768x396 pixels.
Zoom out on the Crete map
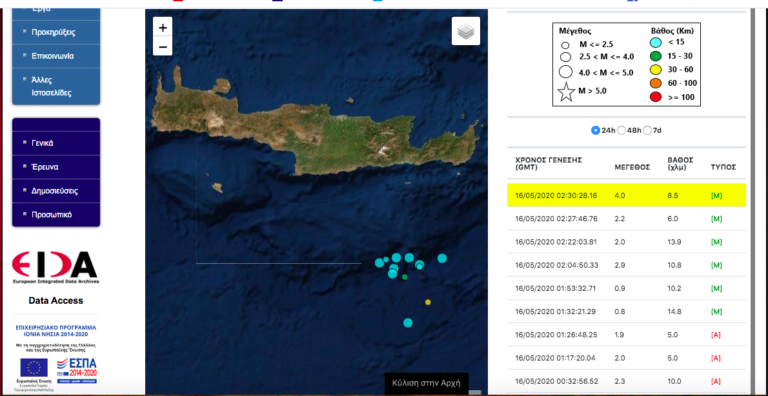click(163, 47)
